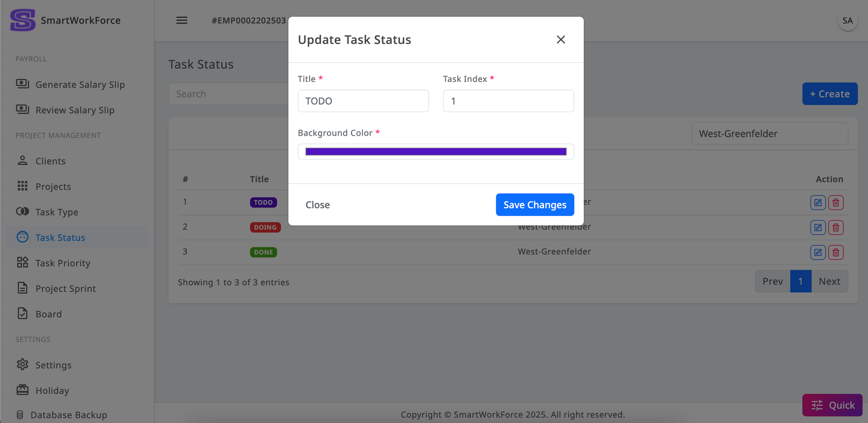The width and height of the screenshot is (868, 423).
Task: Click the Quick settings button
Action: click(832, 405)
